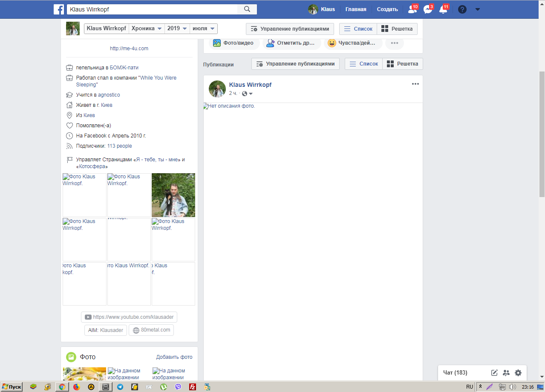Open the agnostico education link
545x392 pixels.
pyautogui.click(x=109, y=95)
